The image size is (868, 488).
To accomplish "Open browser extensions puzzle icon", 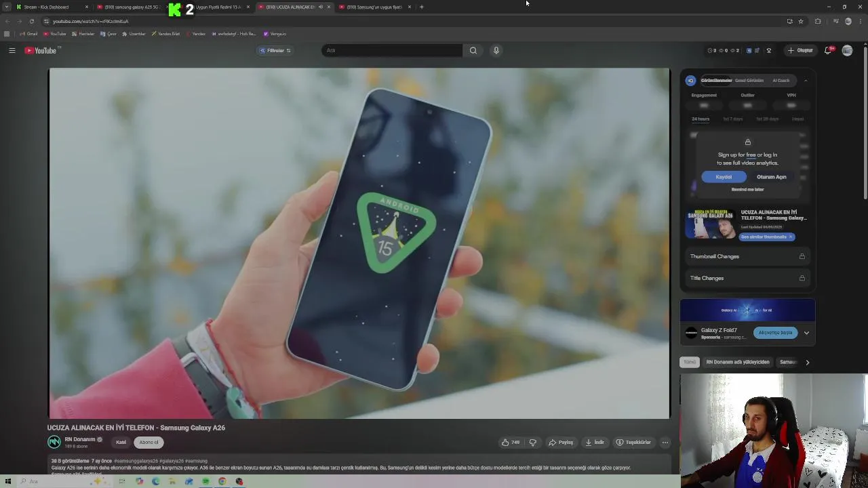I will coord(818,21).
